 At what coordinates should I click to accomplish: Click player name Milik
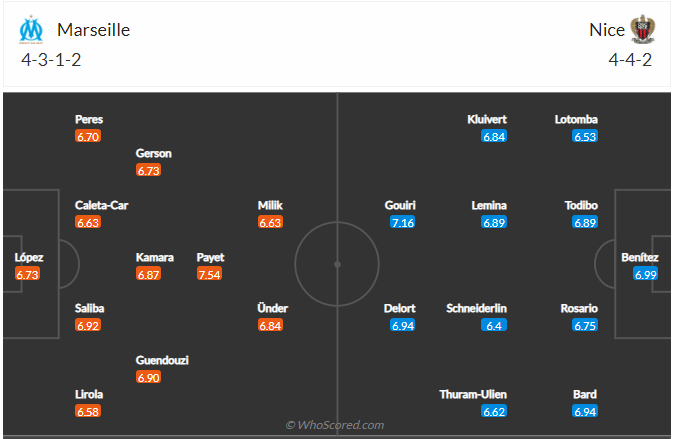[270, 205]
